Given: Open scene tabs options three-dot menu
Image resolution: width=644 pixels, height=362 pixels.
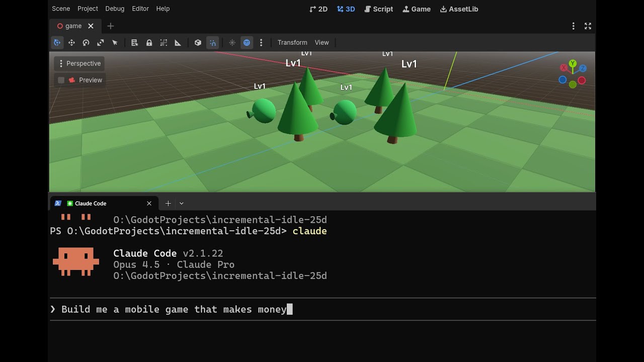Looking at the screenshot, I should [x=573, y=26].
